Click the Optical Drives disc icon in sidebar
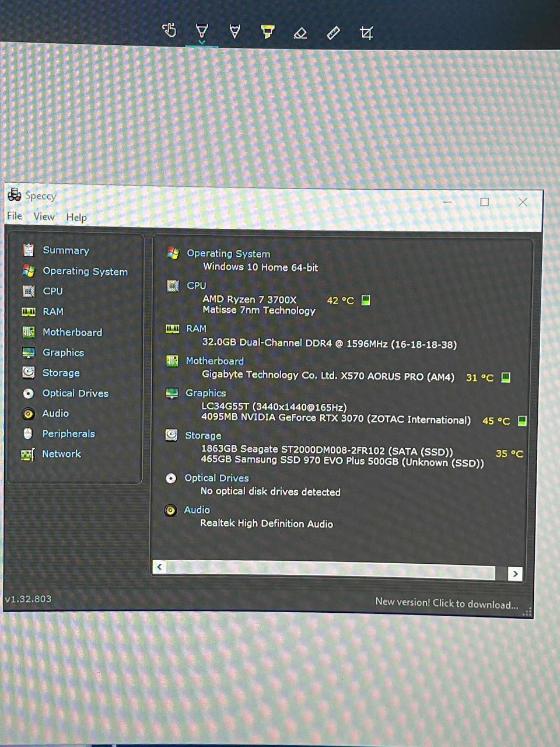Viewport: 560px width, 747px height. point(28,393)
